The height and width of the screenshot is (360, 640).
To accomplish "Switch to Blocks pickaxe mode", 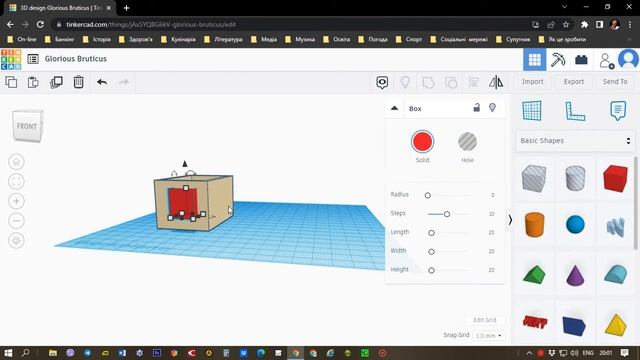I will pos(558,60).
